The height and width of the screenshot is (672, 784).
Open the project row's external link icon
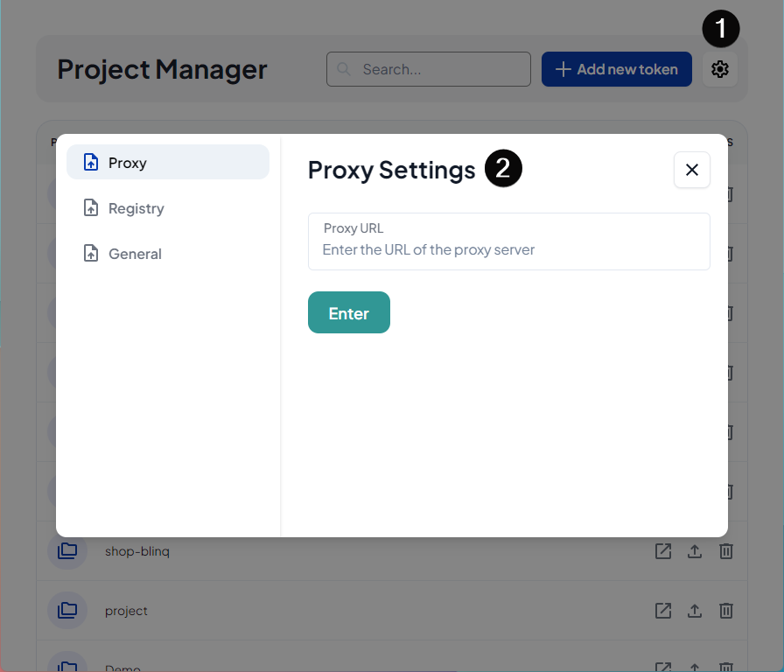pyautogui.click(x=662, y=611)
